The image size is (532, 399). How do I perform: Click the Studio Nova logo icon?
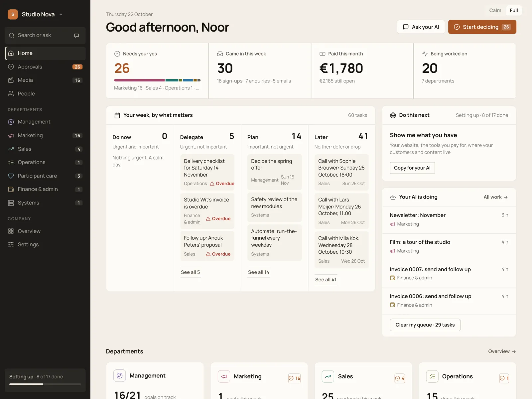[13, 14]
